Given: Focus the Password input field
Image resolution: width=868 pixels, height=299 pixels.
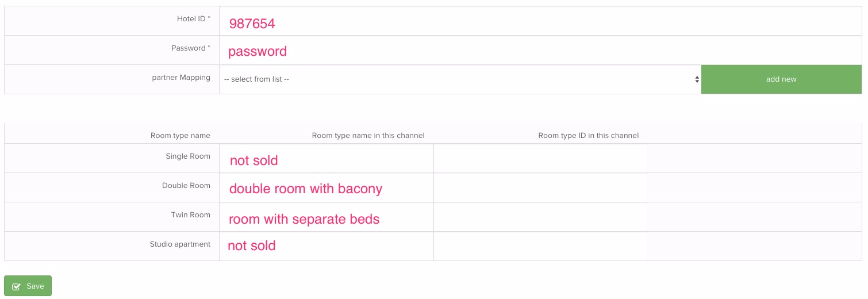Looking at the screenshot, I should 540,51.
